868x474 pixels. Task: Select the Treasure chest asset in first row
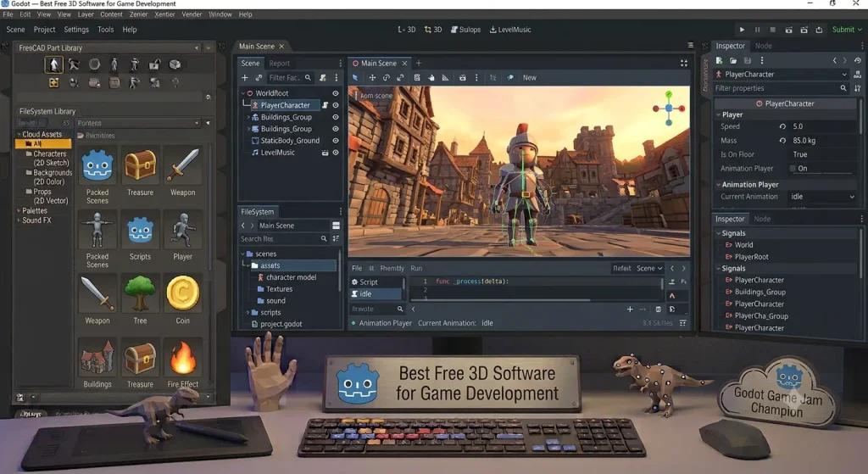pyautogui.click(x=140, y=165)
